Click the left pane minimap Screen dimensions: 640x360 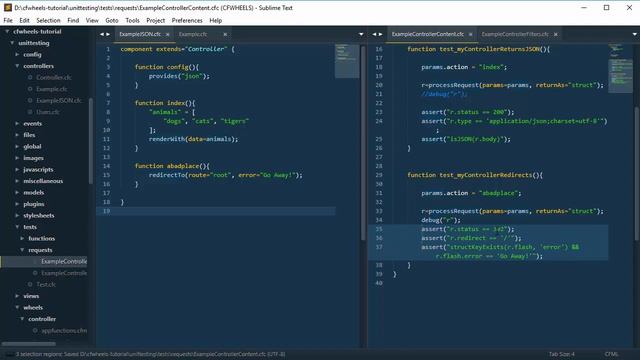347,60
